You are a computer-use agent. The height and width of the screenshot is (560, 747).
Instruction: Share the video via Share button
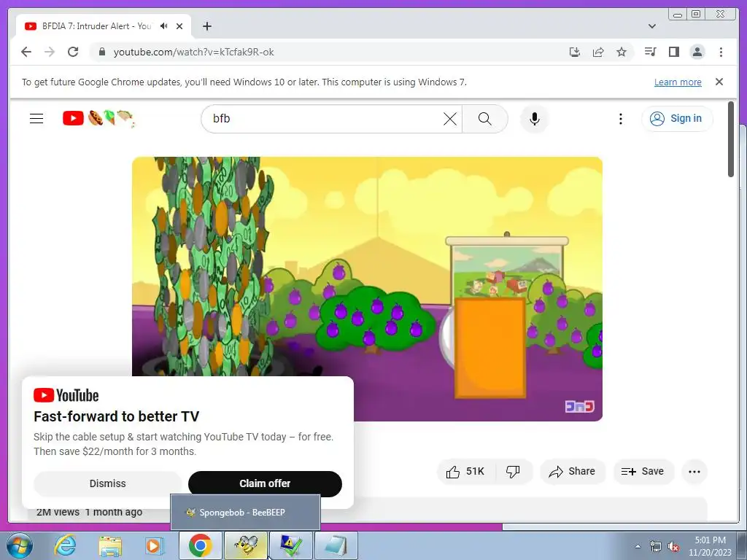click(572, 472)
